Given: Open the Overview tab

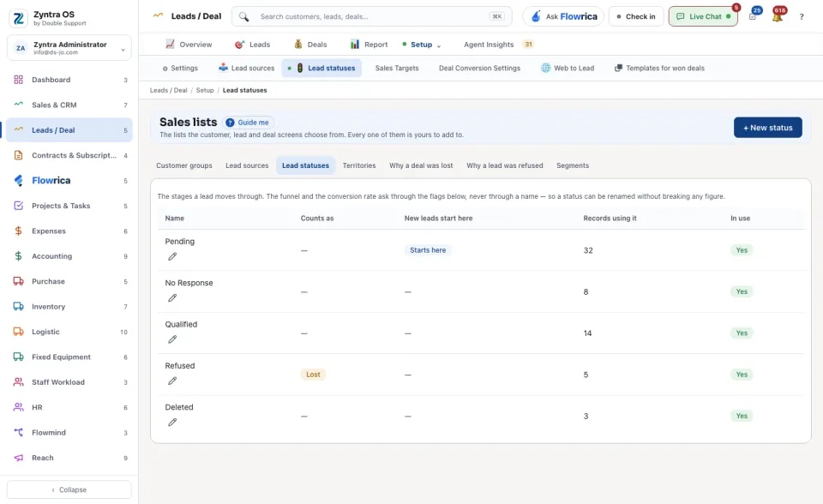Looking at the screenshot, I should tap(189, 45).
